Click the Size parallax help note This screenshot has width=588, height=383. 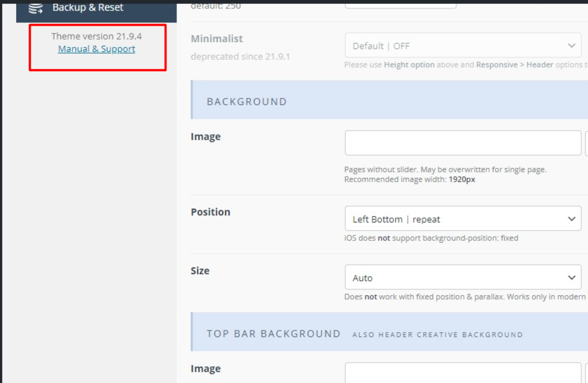(466, 297)
